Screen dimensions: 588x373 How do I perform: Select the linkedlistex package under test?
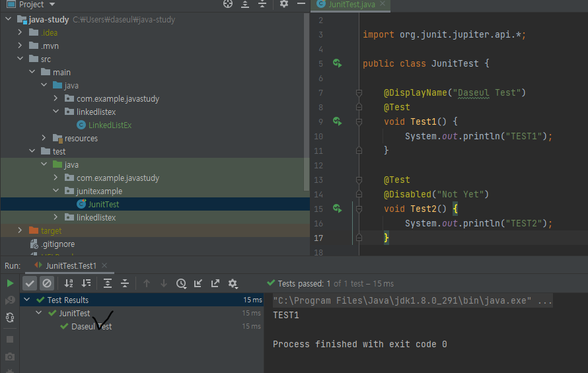pyautogui.click(x=91, y=217)
